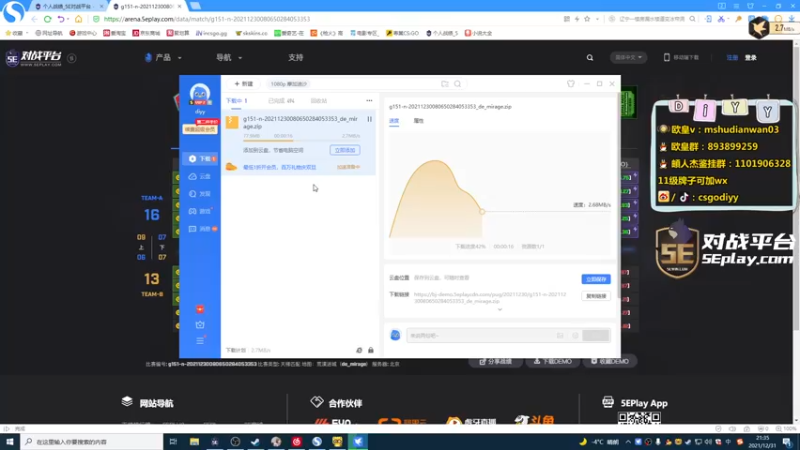Image resolution: width=800 pixels, height=450 pixels.
Task: Click the lock icon at download list bottom
Action: 371,351
